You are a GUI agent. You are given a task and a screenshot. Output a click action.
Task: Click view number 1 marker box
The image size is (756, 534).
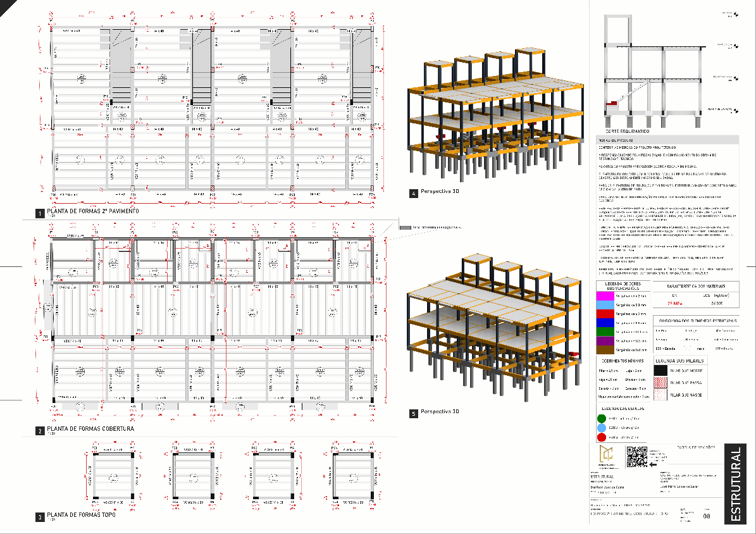tap(40, 213)
